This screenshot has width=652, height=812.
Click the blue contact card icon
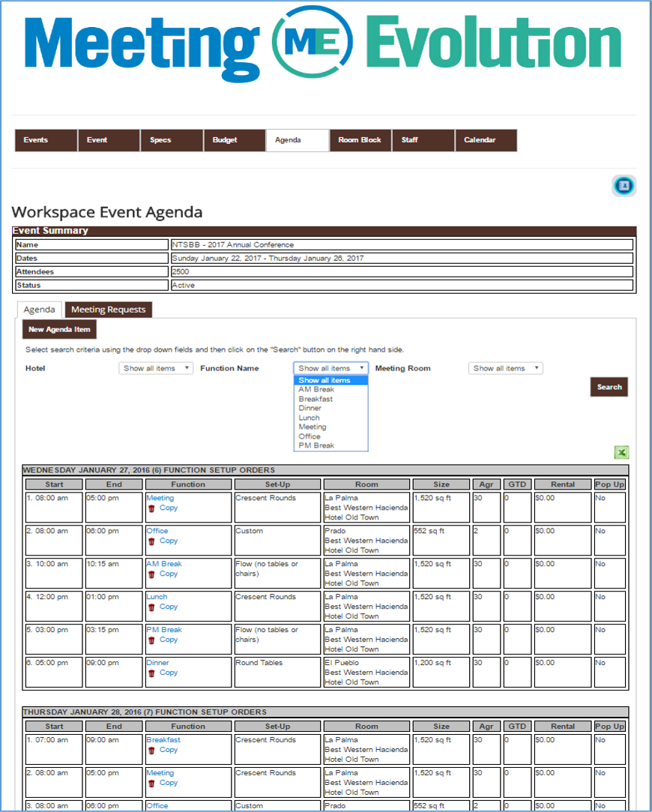(624, 185)
